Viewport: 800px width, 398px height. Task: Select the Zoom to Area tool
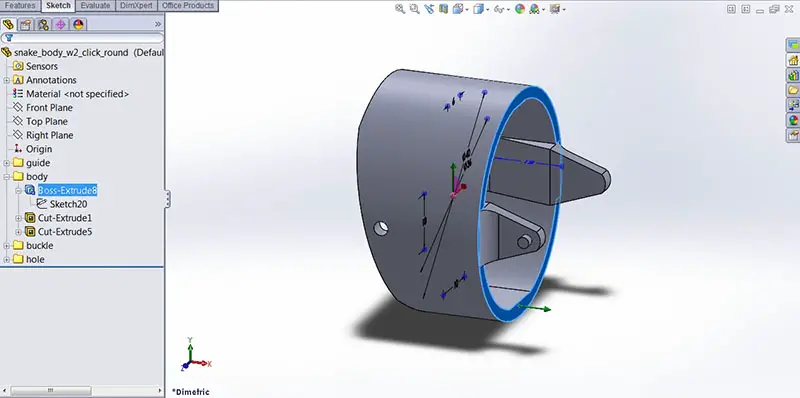coord(414,9)
